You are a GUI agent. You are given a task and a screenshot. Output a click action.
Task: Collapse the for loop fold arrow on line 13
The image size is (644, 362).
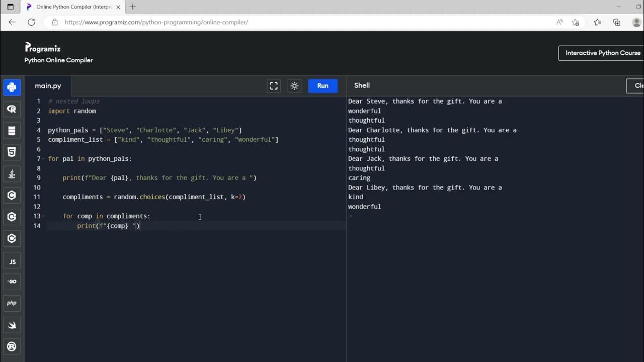coord(44,216)
